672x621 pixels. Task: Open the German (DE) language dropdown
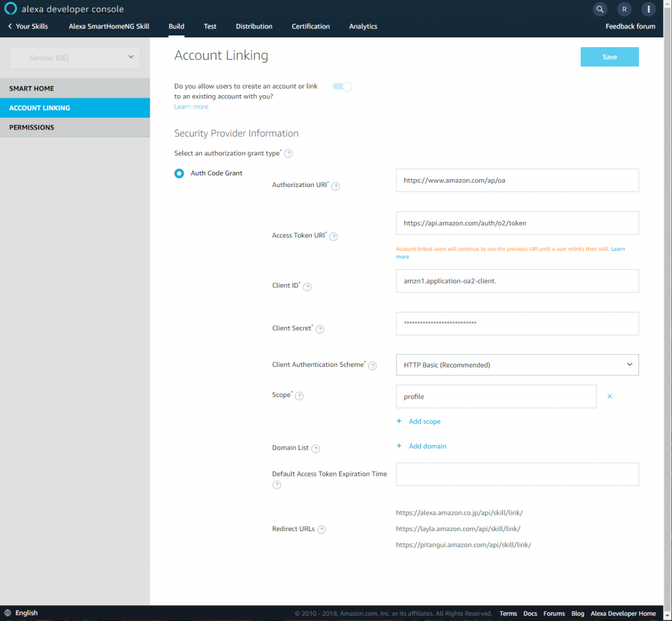pyautogui.click(x=74, y=58)
